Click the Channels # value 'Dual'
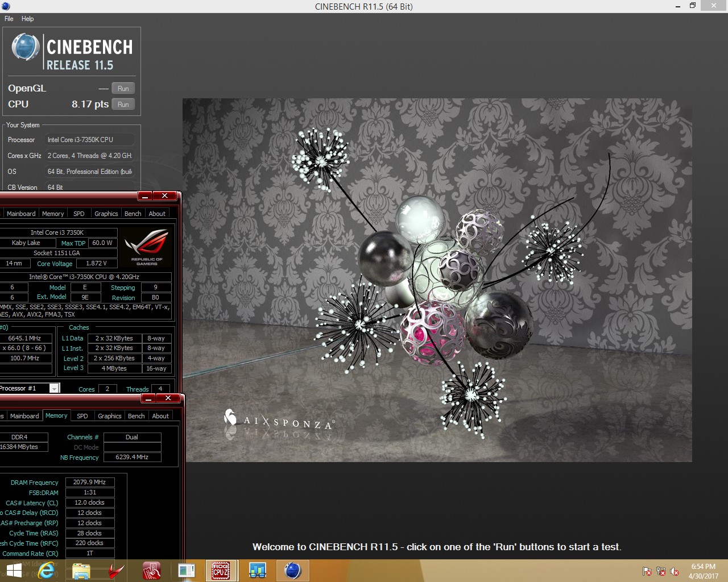This screenshot has height=582, width=728. 132,437
